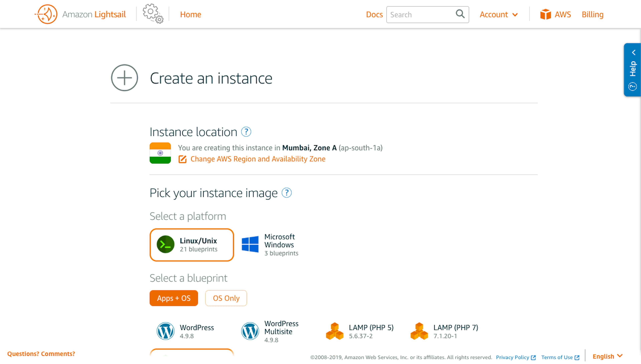Expand the Account dropdown menu

498,15
